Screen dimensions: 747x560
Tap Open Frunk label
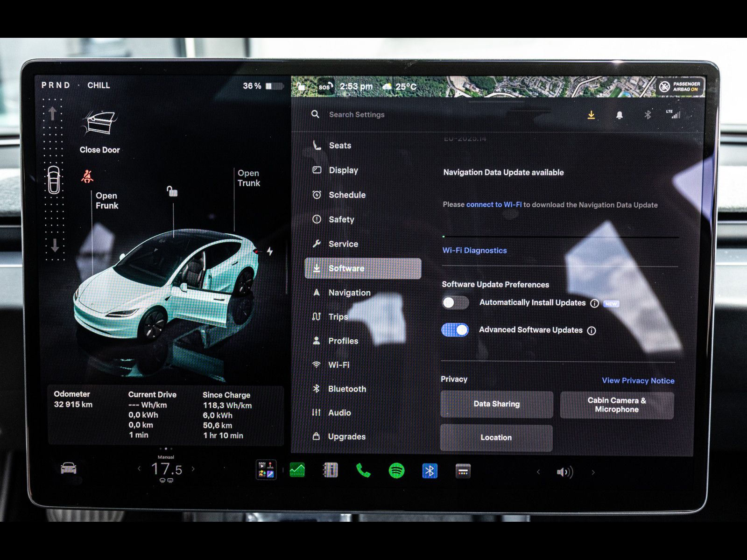point(107,201)
